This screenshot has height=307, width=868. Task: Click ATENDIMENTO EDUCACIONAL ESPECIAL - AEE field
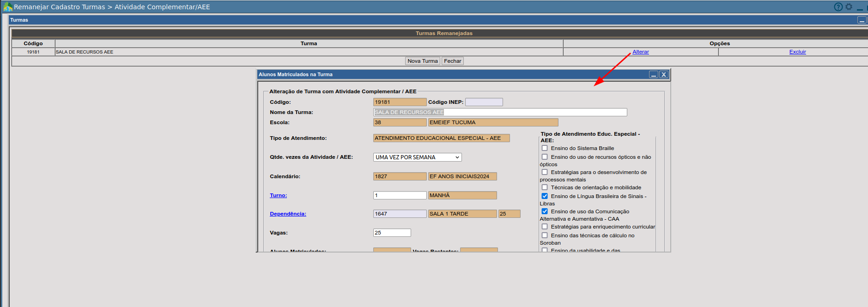[x=441, y=138]
